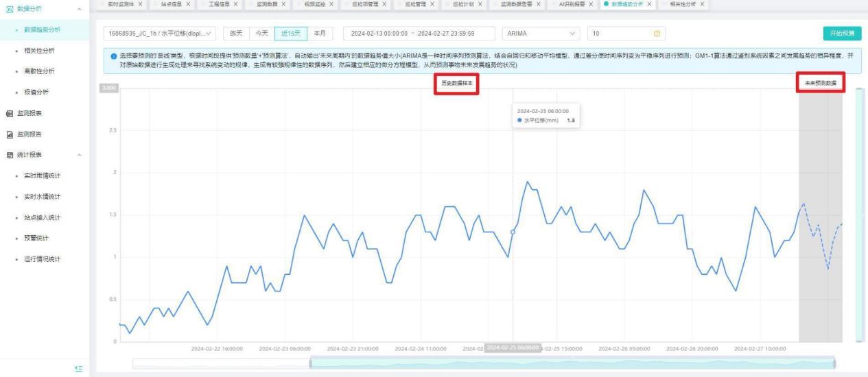This screenshot has width=868, height=377.
Task: Click the 统计报表 sidebar icon
Action: (x=8, y=155)
